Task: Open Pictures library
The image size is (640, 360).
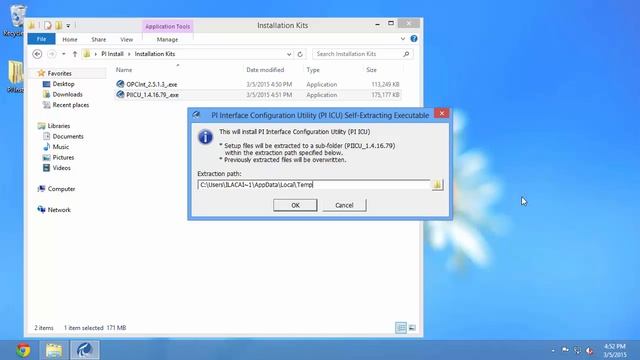Action: (x=63, y=158)
